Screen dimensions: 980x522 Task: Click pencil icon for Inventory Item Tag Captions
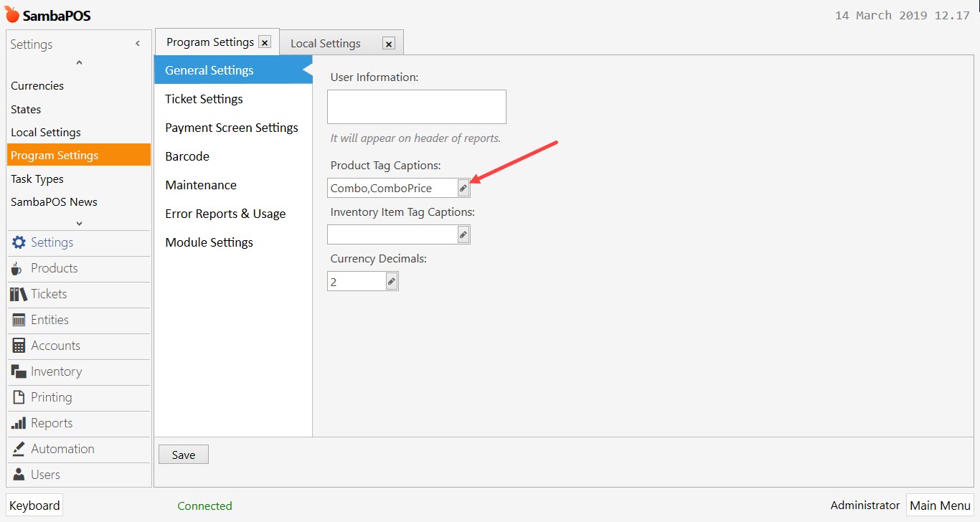pyautogui.click(x=463, y=234)
